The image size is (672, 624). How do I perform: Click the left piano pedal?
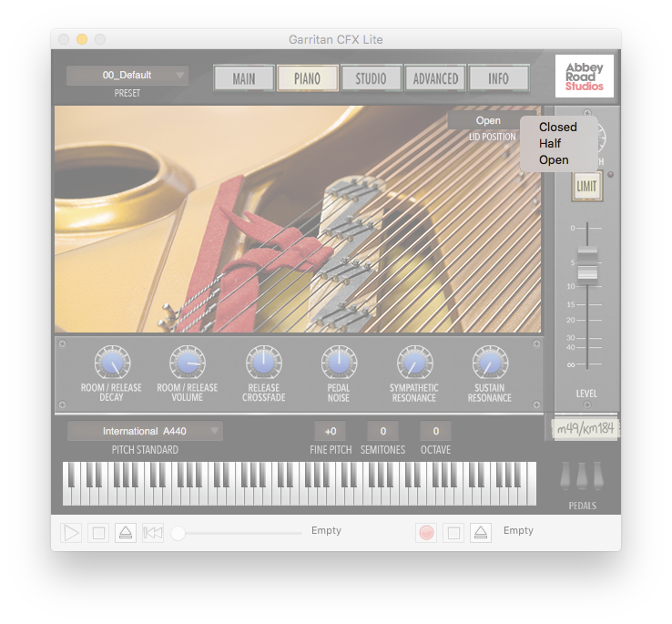pyautogui.click(x=565, y=476)
